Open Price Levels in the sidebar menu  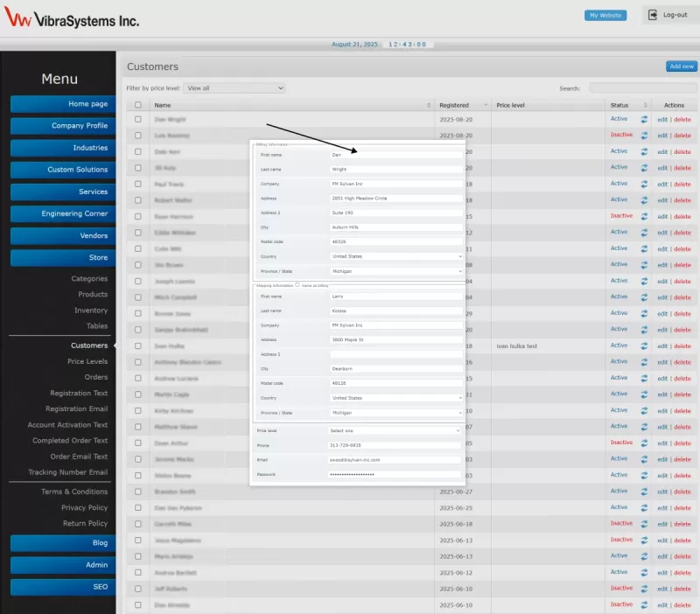pos(87,361)
